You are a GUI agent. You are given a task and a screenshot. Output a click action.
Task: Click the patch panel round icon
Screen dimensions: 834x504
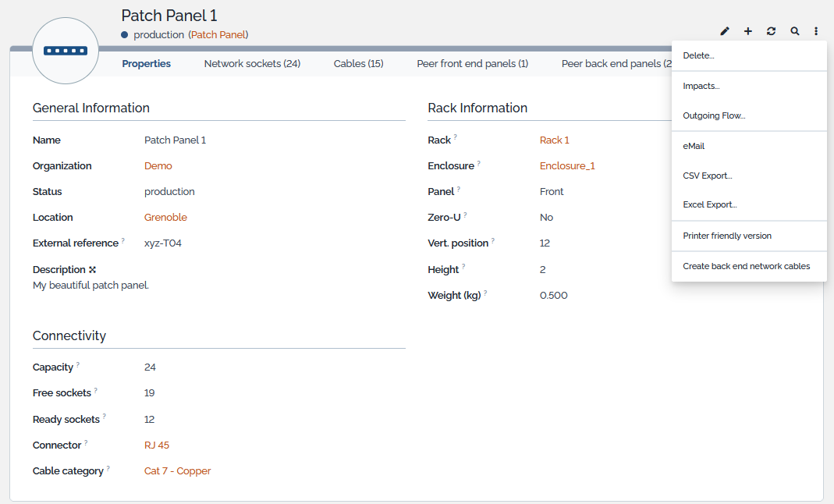pos(66,51)
